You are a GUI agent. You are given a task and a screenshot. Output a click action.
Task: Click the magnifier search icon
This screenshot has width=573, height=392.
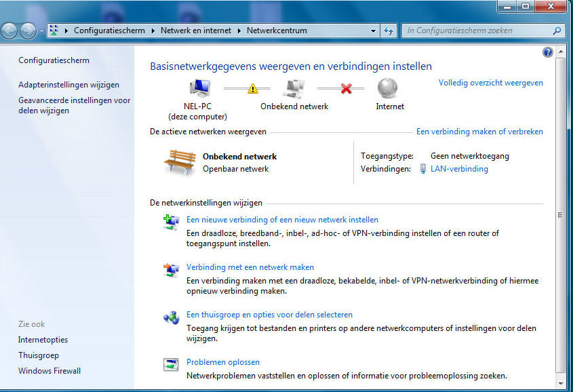click(x=557, y=31)
